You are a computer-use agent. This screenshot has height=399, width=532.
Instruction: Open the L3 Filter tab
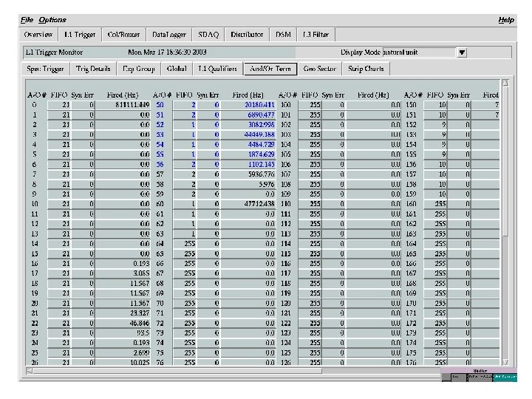(x=316, y=35)
